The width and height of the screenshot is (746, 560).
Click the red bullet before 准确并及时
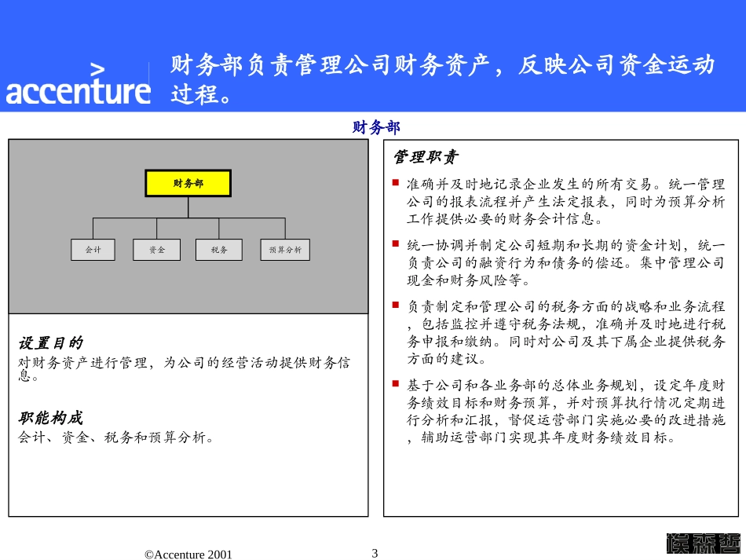(395, 182)
